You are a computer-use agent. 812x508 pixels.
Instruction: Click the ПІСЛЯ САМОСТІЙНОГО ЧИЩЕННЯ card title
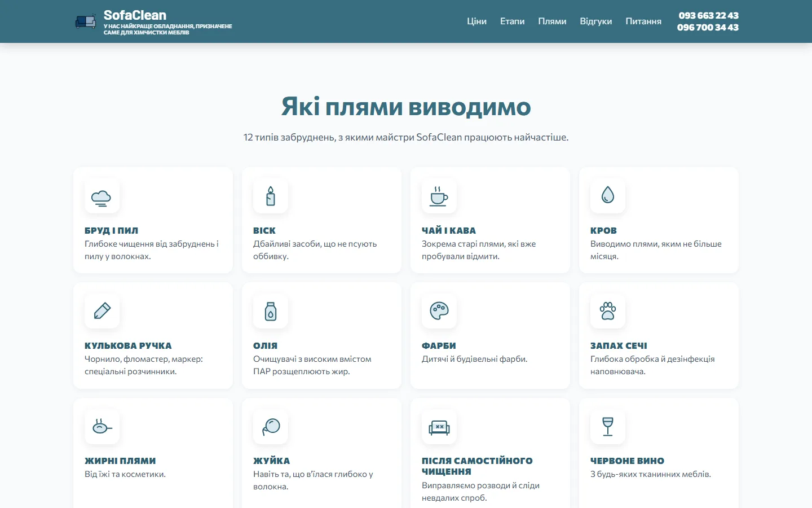[477, 466]
